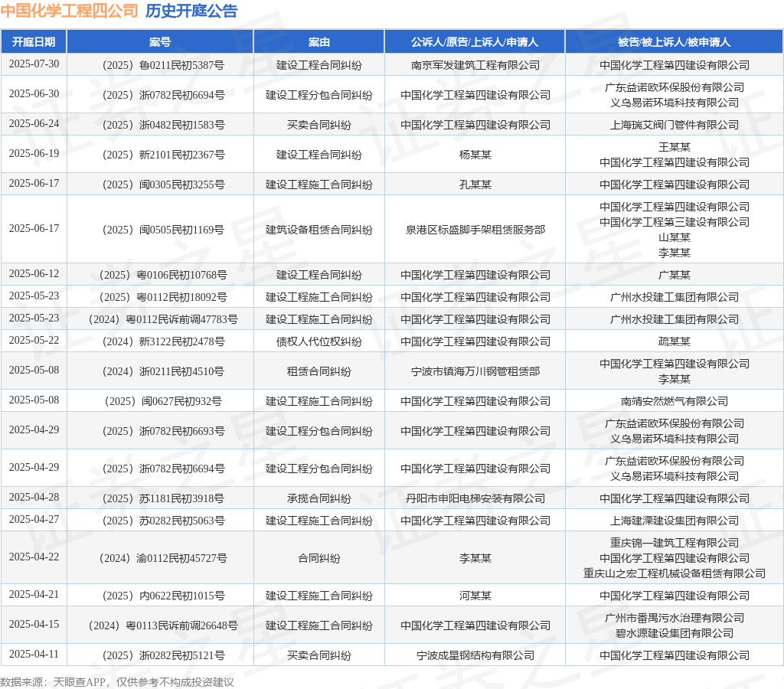Image resolution: width=784 pixels, height=689 pixels.
Task: Click defendant 王某某
Action: point(675,147)
